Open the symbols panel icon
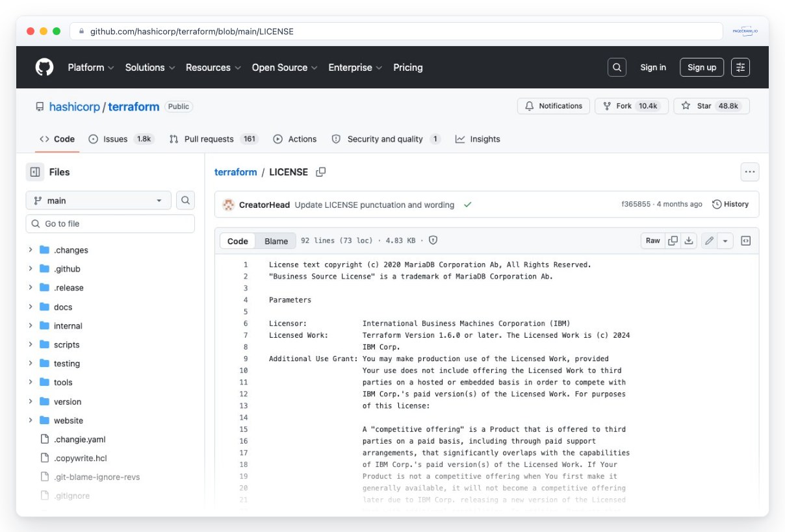The width and height of the screenshot is (785, 532). (x=746, y=240)
